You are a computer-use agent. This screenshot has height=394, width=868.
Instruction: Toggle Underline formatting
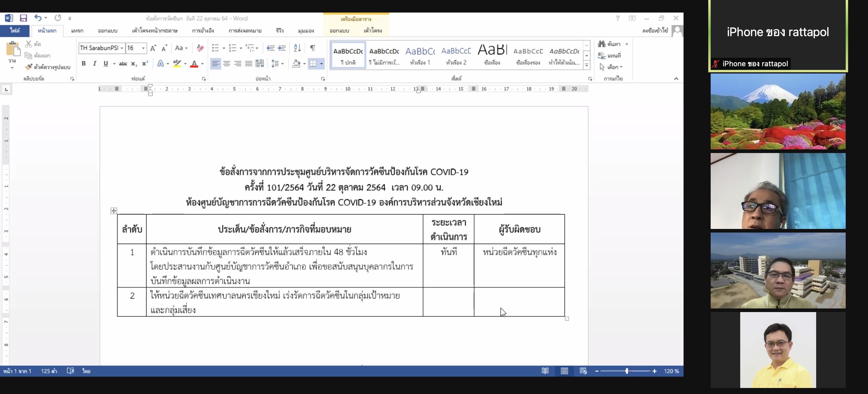[x=105, y=63]
